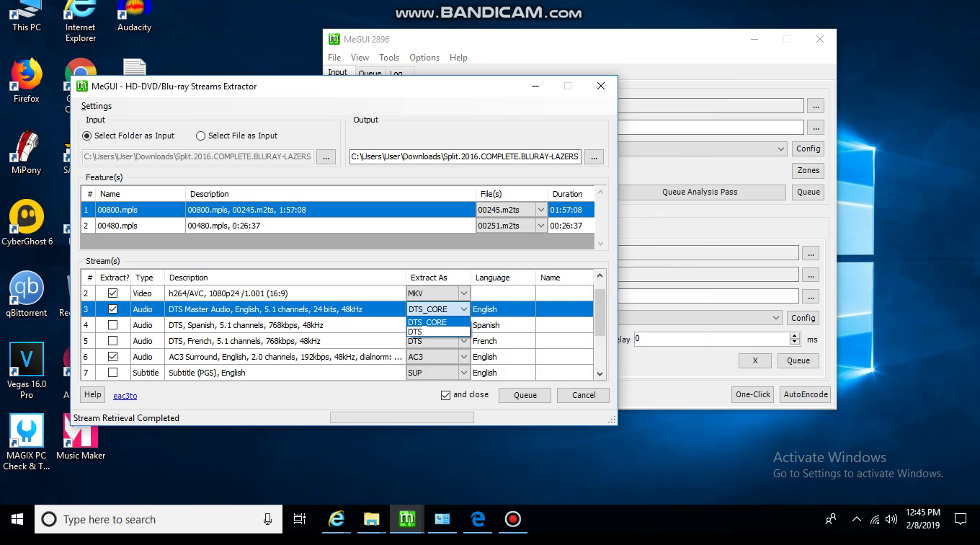Open the Tools menu in MeGUI window
This screenshot has width=980, height=545.
click(x=389, y=58)
